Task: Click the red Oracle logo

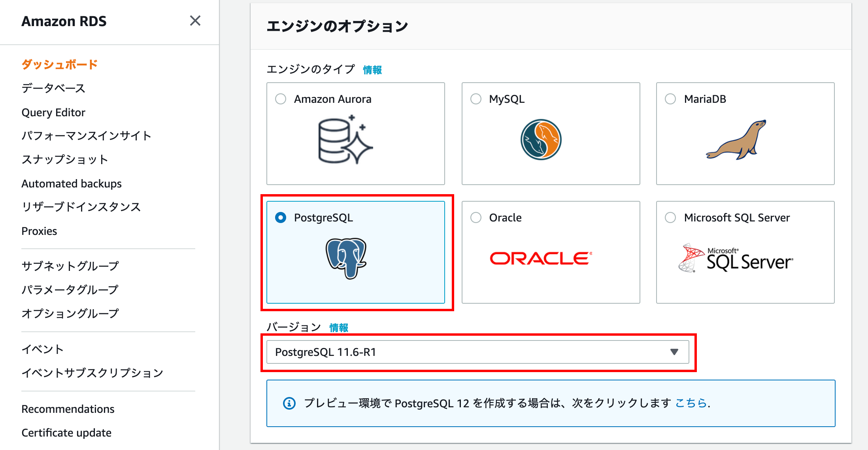Action: click(x=541, y=258)
